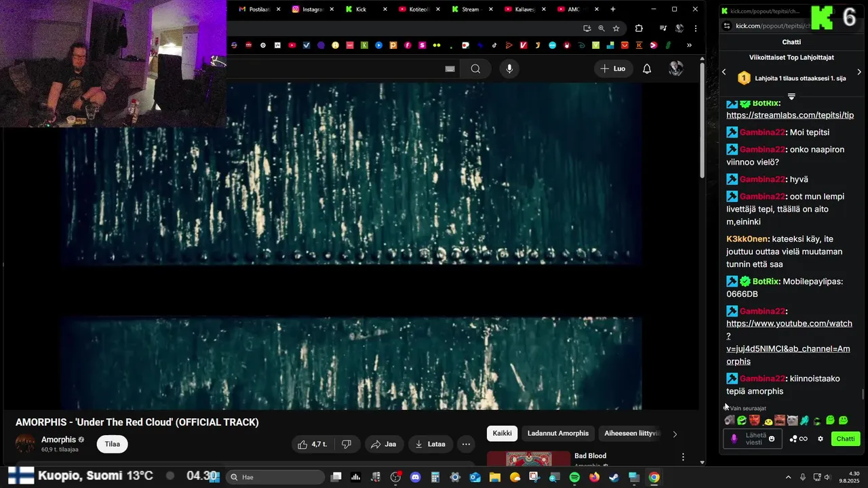This screenshot has width=868, height=488.
Task: Open the YouTube bookmark in the bookmarks bar
Action: tap(292, 45)
